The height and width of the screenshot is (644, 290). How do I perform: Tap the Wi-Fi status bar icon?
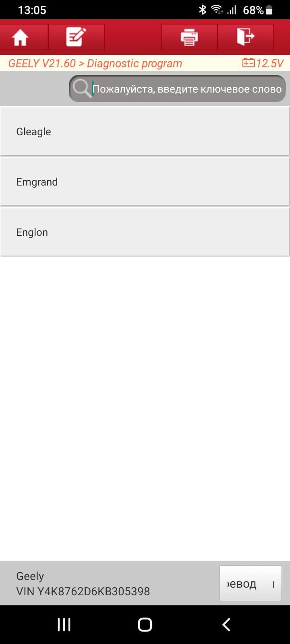[217, 10]
